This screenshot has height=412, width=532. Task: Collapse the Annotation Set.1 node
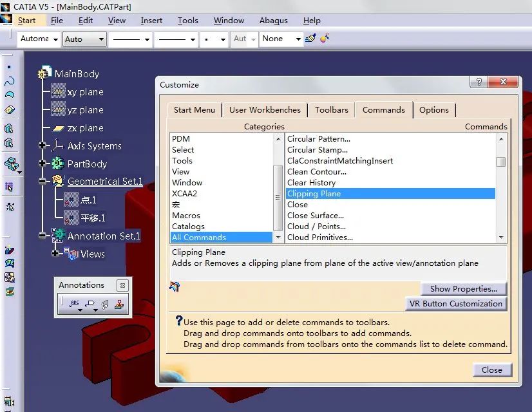coord(43,235)
